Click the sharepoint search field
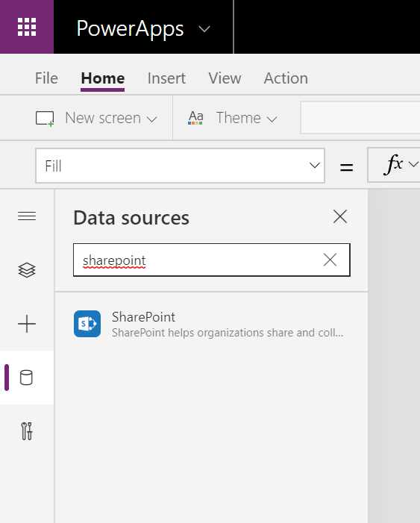 (x=212, y=260)
